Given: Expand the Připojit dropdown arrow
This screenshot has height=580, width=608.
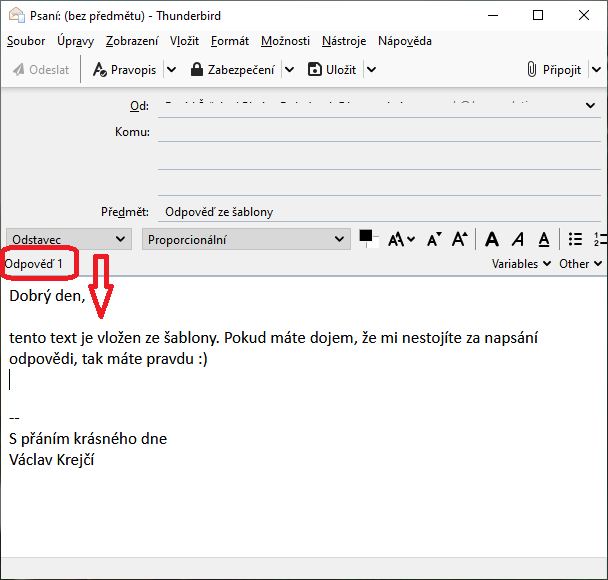Looking at the screenshot, I should (597, 70).
